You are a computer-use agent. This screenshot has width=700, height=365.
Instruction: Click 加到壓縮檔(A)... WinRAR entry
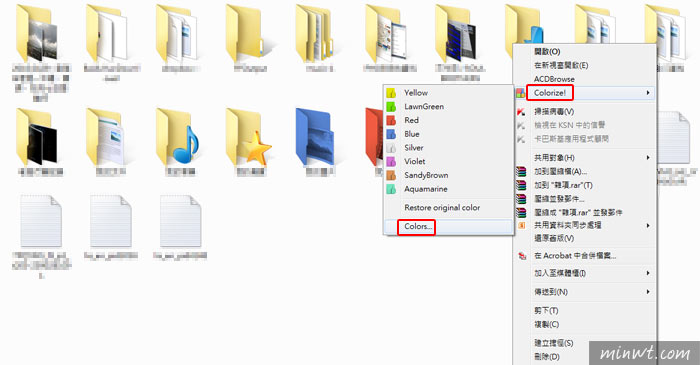point(560,171)
